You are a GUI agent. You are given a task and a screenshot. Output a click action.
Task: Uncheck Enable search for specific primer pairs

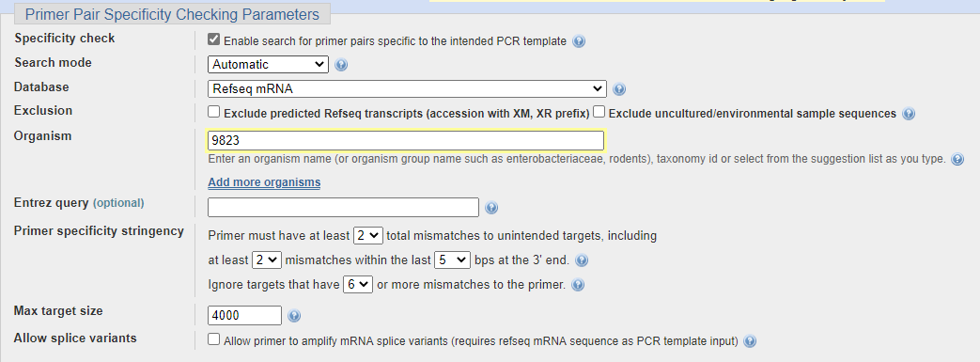click(213, 40)
